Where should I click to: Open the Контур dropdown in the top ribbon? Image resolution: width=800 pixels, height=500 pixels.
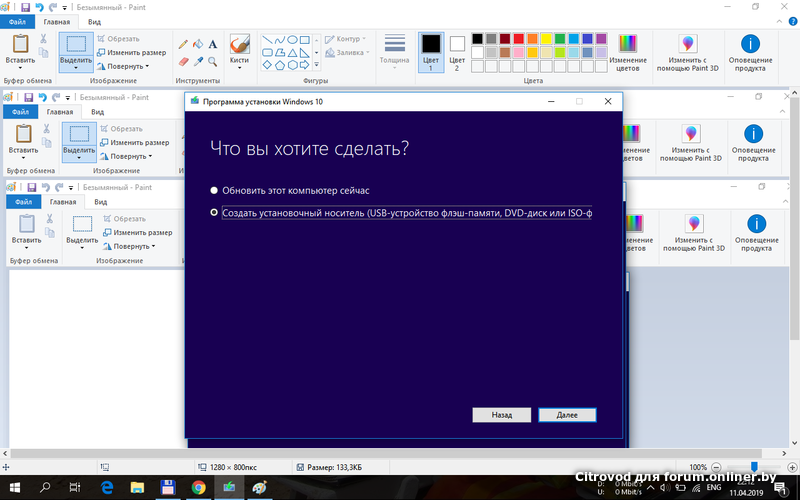pos(346,39)
